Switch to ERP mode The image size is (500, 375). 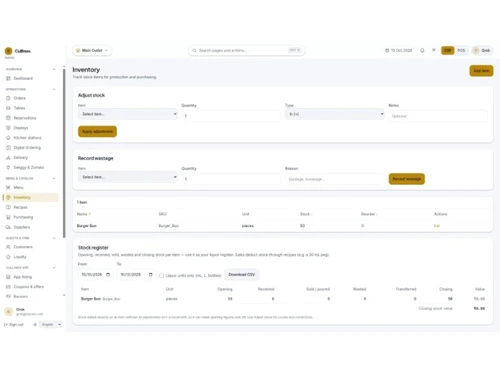pos(448,50)
